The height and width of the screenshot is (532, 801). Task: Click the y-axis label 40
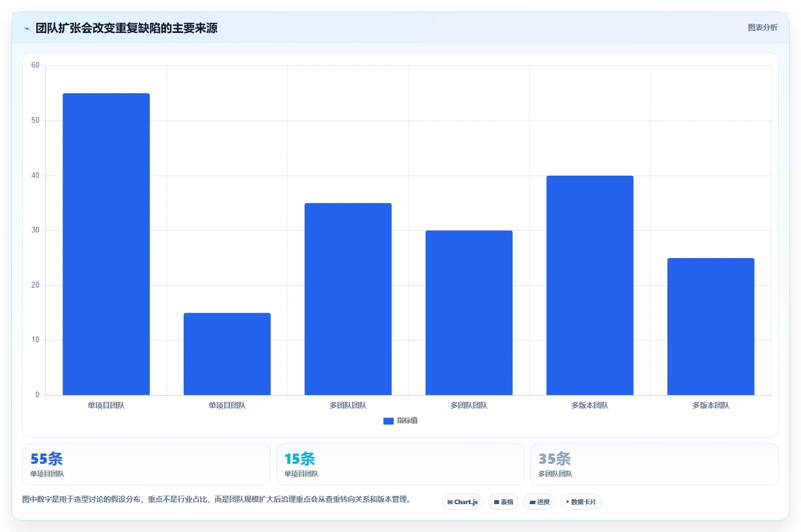pyautogui.click(x=35, y=176)
